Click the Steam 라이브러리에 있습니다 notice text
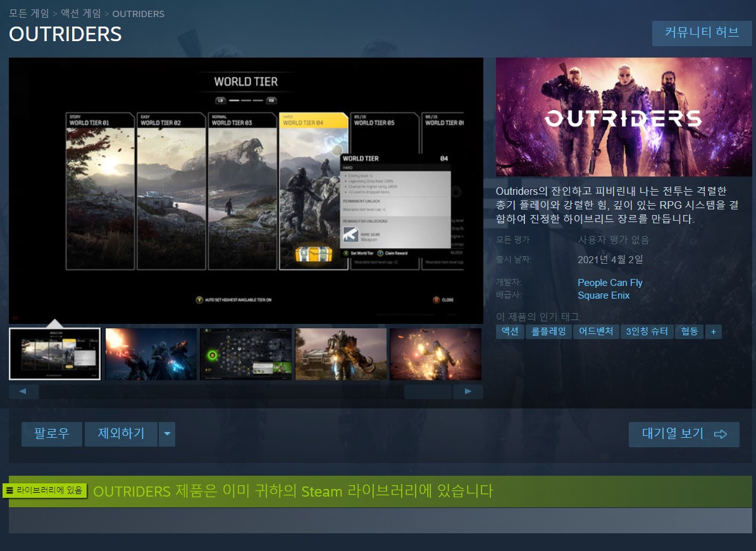Image resolution: width=756 pixels, height=551 pixels. (x=293, y=492)
